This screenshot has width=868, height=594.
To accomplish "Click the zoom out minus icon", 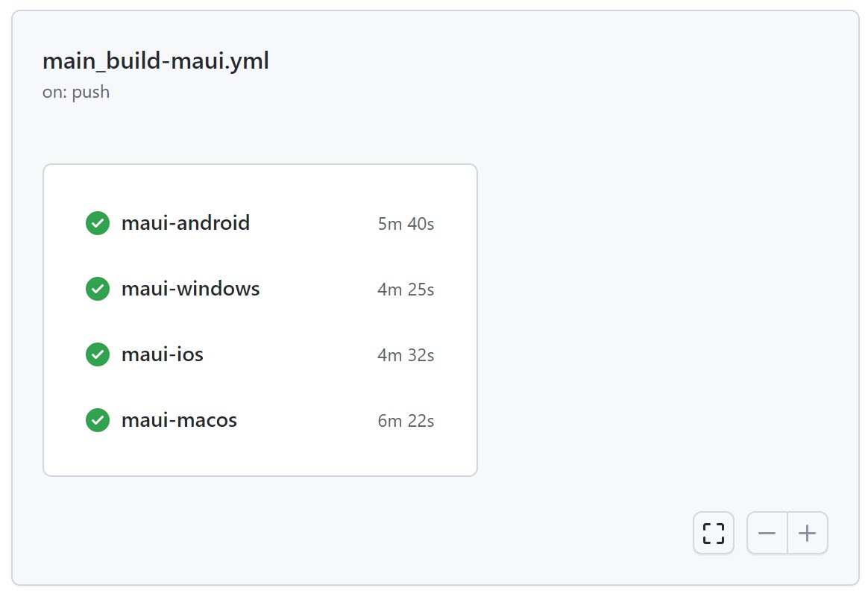I will pos(767,533).
